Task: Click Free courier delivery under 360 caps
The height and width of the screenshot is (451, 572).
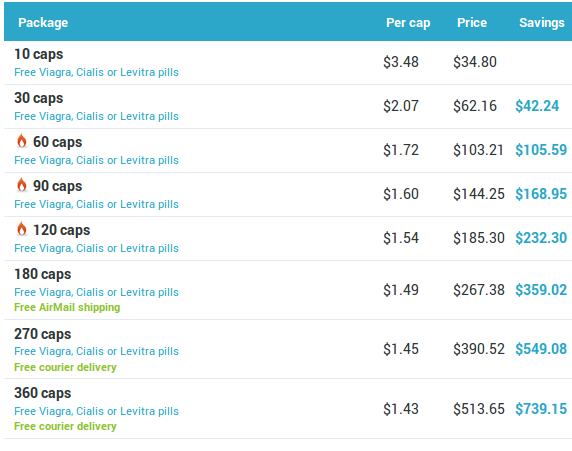Action: tap(65, 426)
